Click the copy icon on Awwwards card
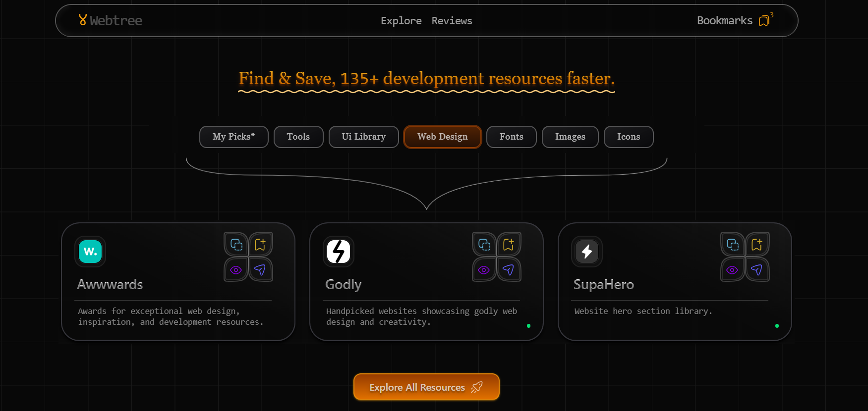 (x=236, y=244)
